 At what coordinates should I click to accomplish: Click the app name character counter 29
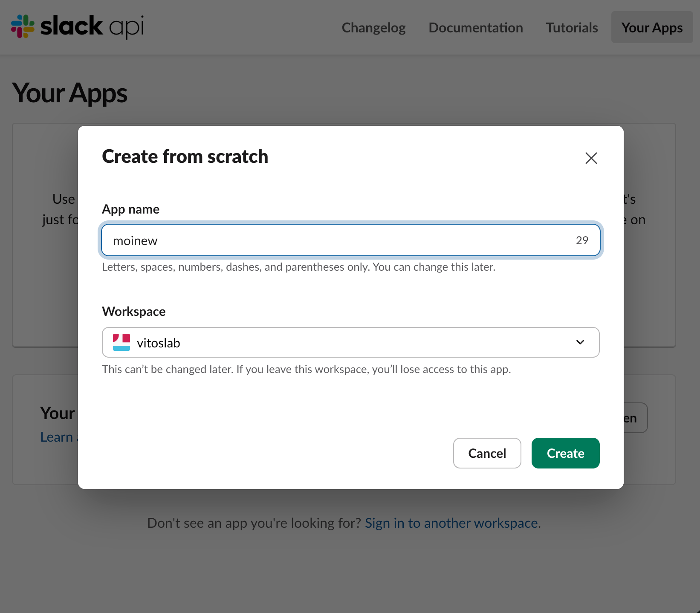click(582, 240)
